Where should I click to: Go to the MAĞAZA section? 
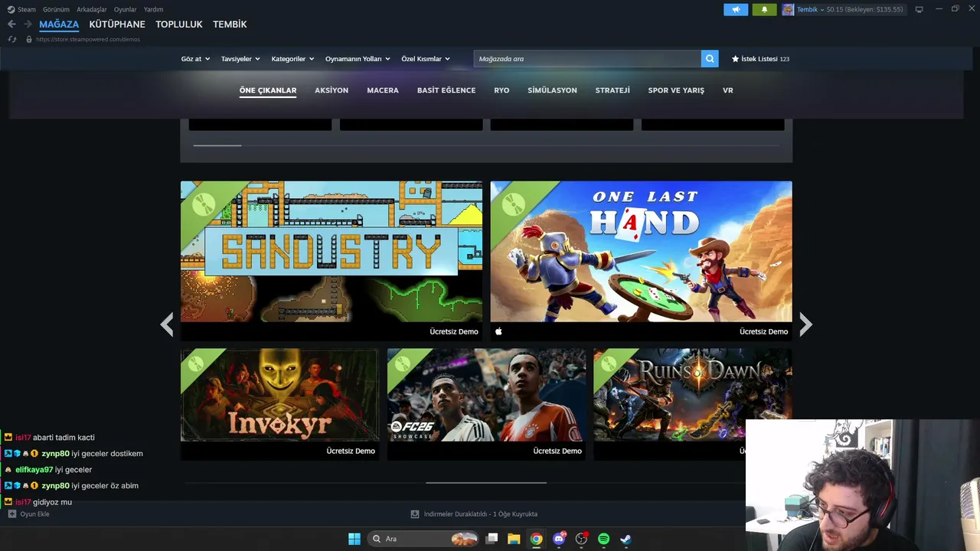(59, 24)
